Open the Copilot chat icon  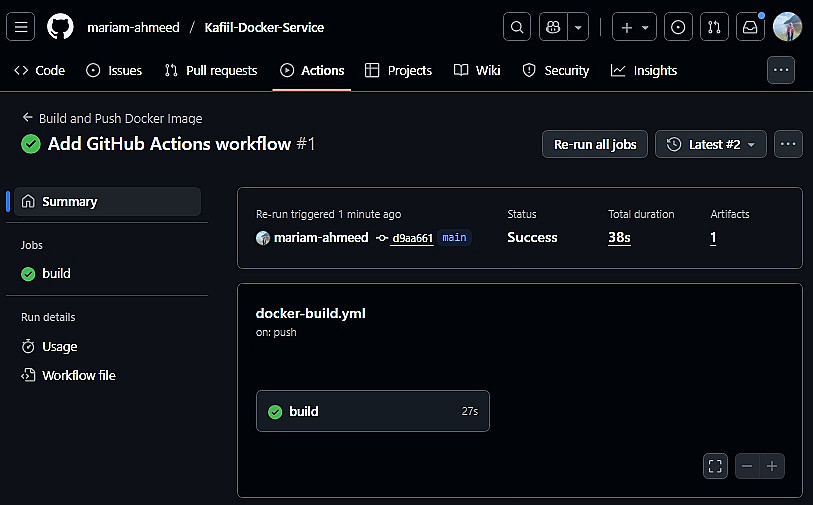(553, 27)
